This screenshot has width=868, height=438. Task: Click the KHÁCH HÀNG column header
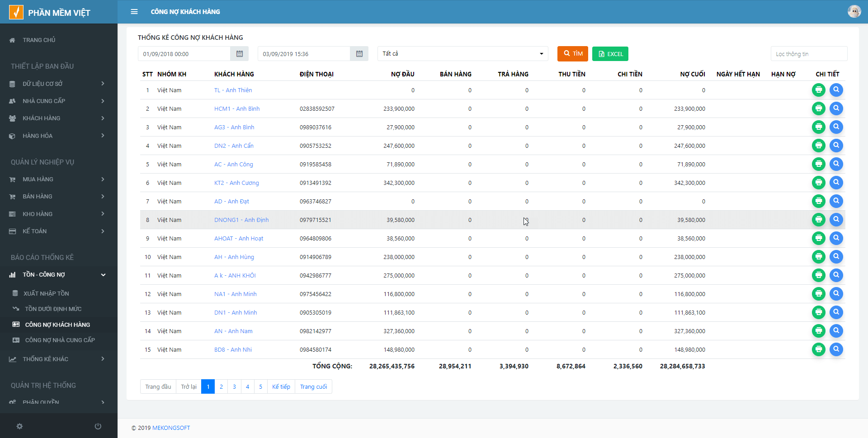click(x=234, y=74)
